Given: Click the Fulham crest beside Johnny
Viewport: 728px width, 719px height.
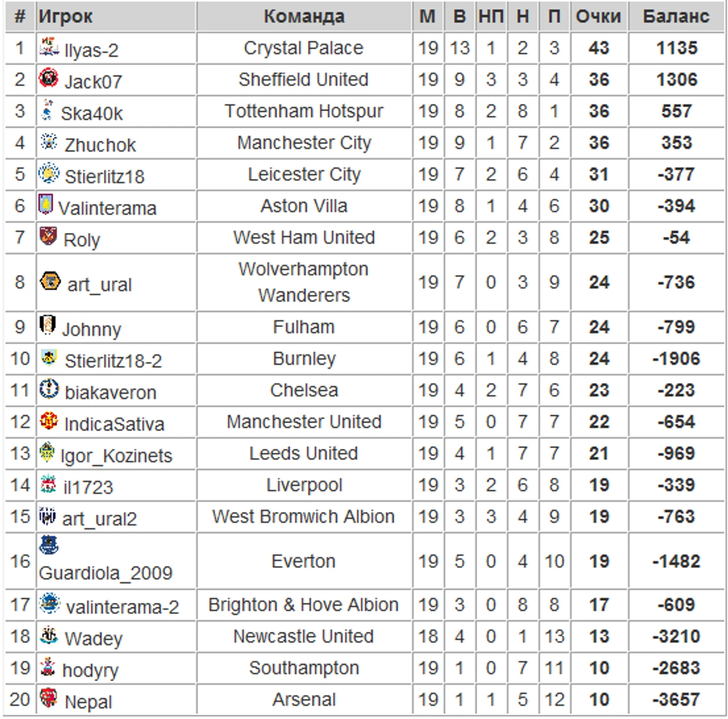Looking at the screenshot, I should (x=47, y=325).
